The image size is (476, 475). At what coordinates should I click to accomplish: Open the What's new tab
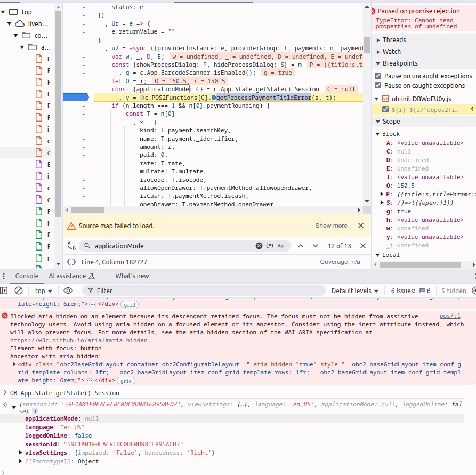[132, 276]
